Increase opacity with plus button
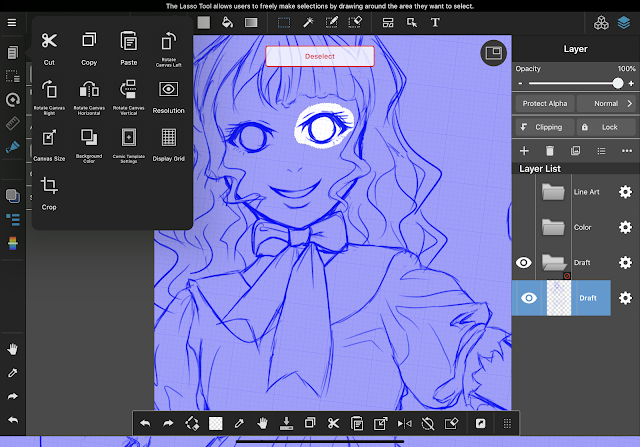 (x=631, y=83)
